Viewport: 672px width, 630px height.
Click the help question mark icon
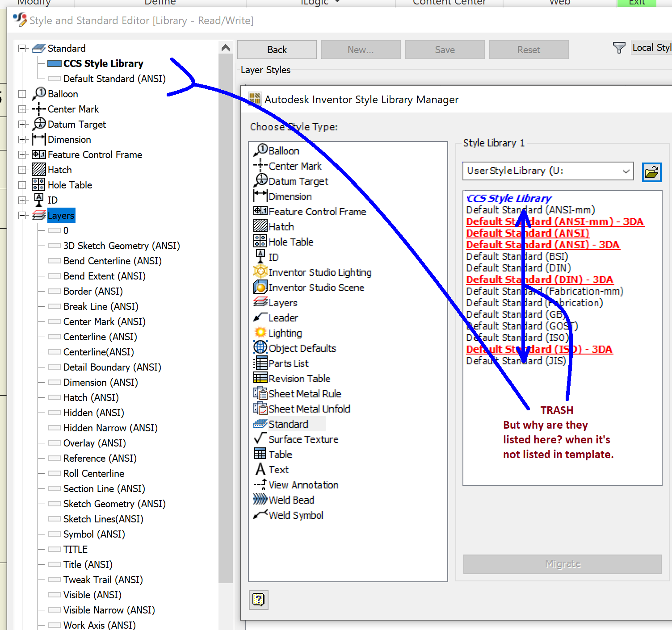click(x=259, y=600)
